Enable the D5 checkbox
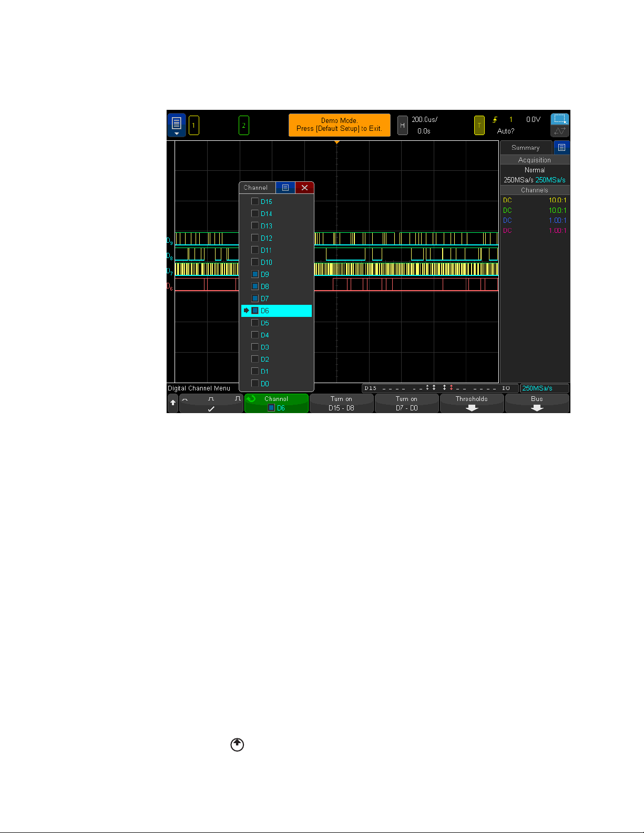644x833 pixels. 255,323
